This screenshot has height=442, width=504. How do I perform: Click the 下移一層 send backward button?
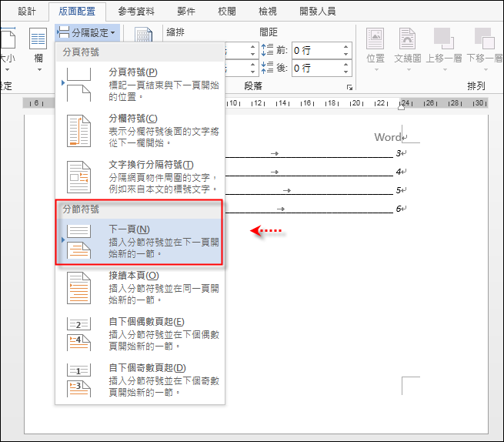pyautogui.click(x=485, y=49)
